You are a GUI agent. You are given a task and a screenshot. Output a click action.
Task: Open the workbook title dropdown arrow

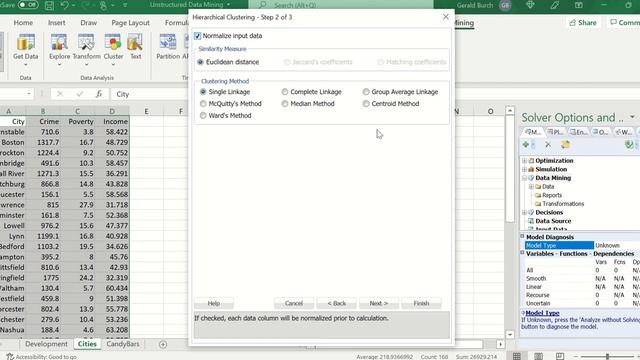pyautogui.click(x=228, y=5)
